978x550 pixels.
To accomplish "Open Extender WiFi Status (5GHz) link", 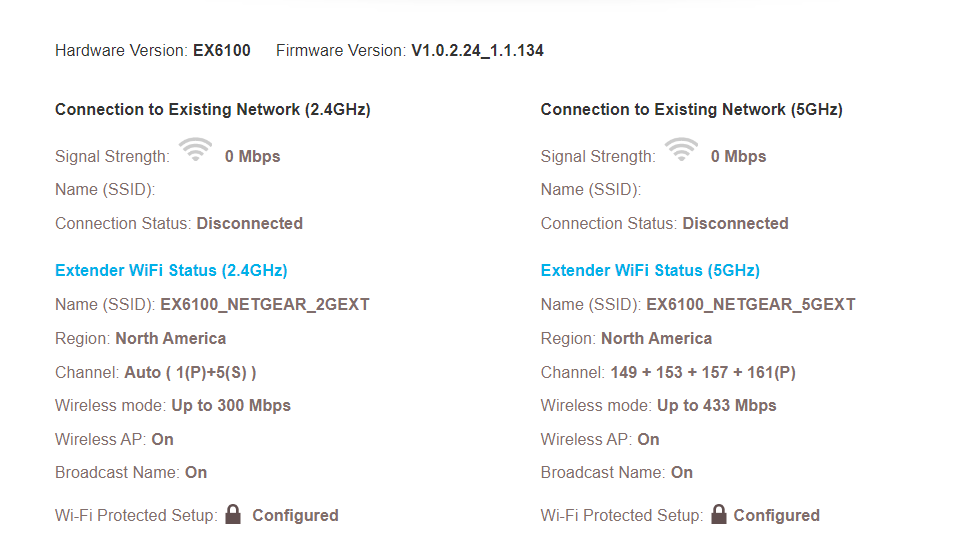I will coord(650,271).
